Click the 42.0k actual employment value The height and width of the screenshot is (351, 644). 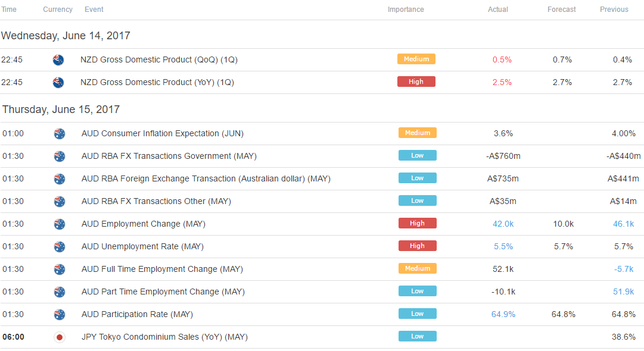pos(503,224)
